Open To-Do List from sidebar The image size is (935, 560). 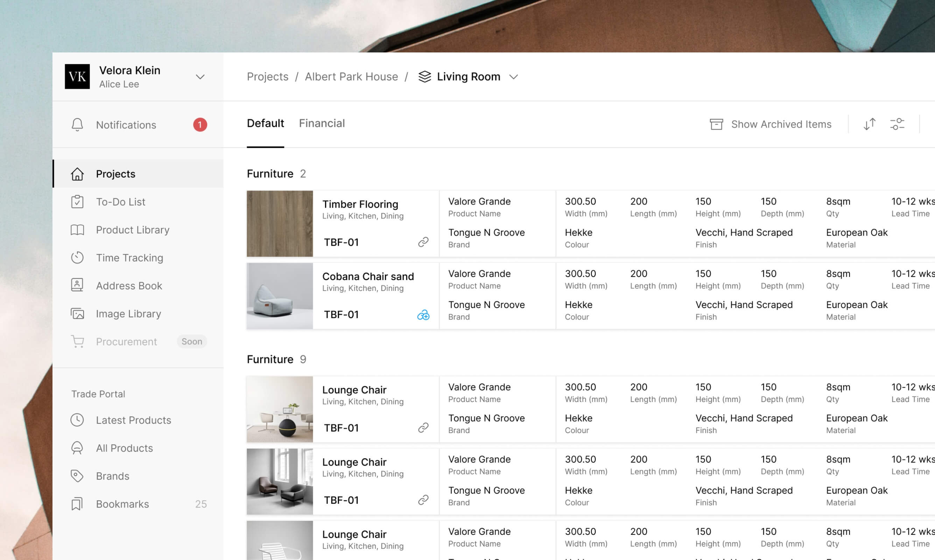coord(120,202)
